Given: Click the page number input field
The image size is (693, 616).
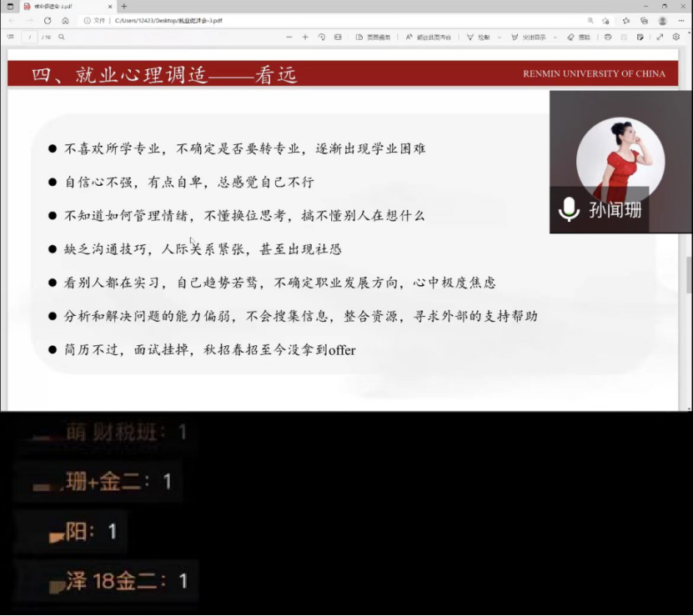Looking at the screenshot, I should (31, 37).
